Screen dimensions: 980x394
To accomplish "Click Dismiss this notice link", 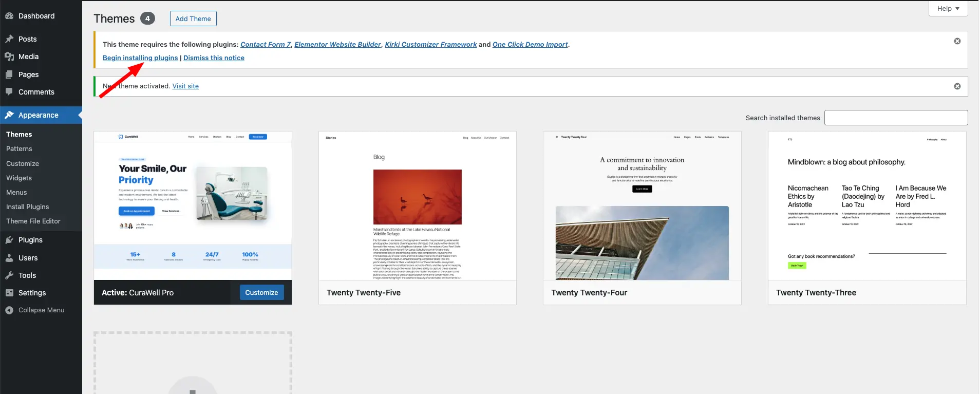I will (214, 58).
